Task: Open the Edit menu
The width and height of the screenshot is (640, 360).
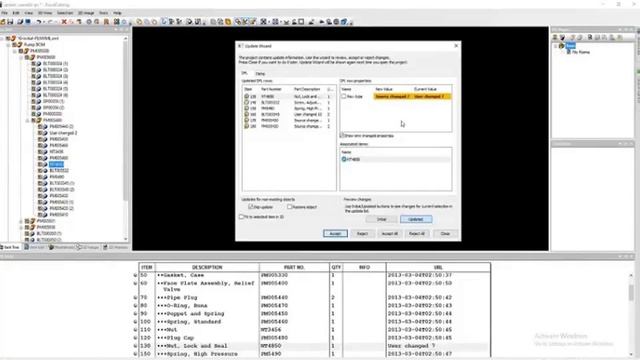Action: [16, 13]
